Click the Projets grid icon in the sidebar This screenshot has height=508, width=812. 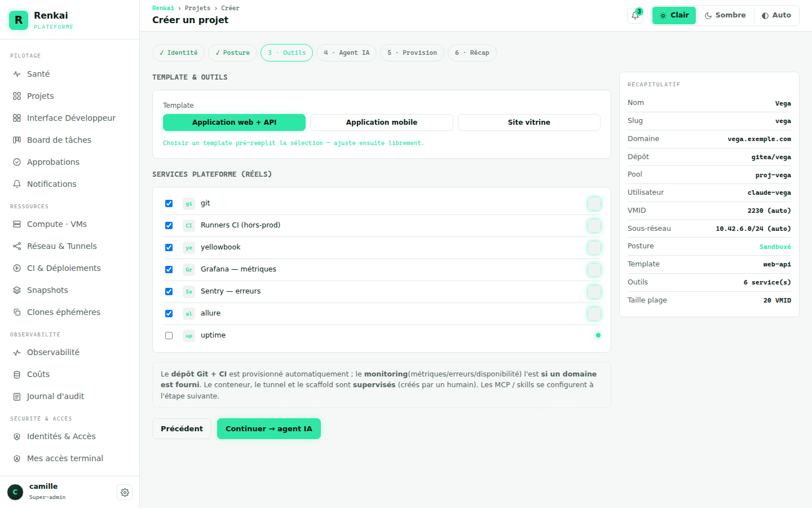17,96
